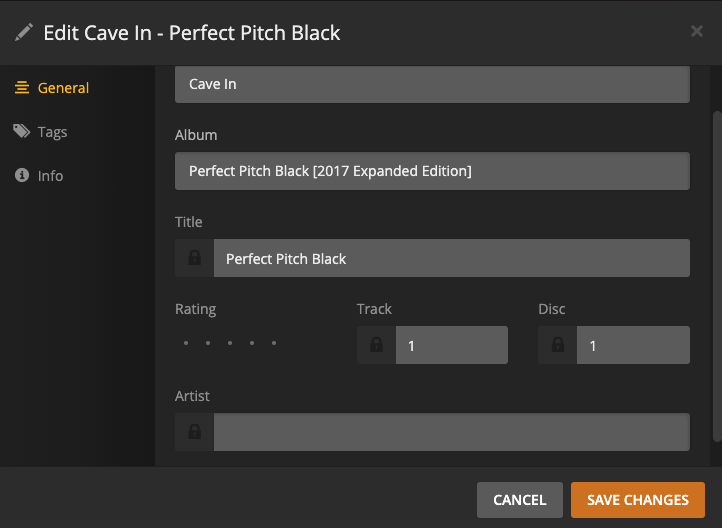Screen dimensions: 722x528
Task: Toggle the Artist field lock
Action: [x=195, y=433]
